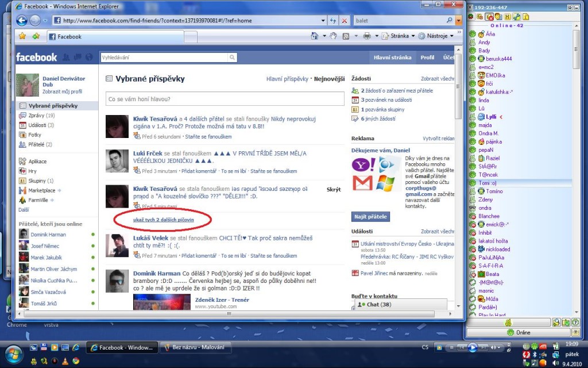This screenshot has height=368, width=588.
Task: Switch to the Facebook browser tab
Action: (115, 36)
